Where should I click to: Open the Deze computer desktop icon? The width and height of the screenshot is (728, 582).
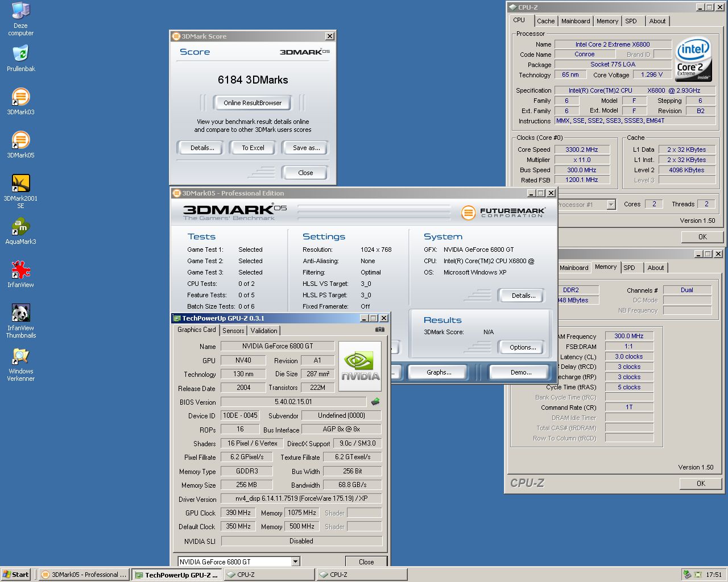click(x=20, y=19)
